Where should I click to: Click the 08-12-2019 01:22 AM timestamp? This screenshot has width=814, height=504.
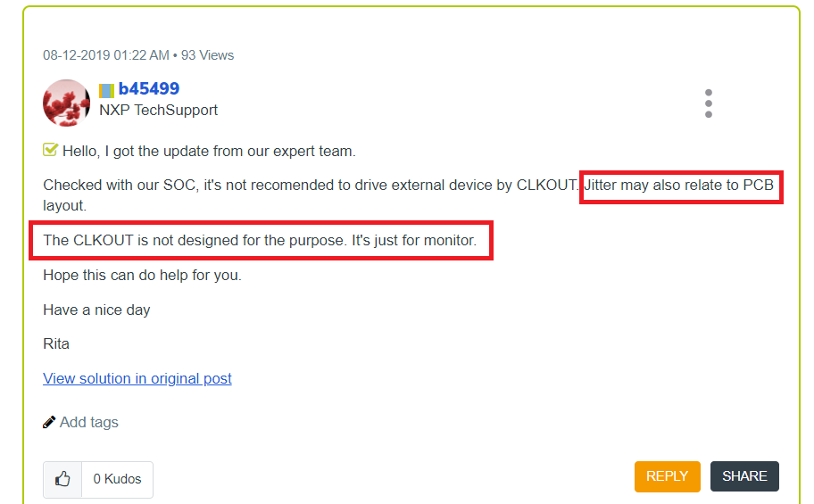pyautogui.click(x=106, y=55)
